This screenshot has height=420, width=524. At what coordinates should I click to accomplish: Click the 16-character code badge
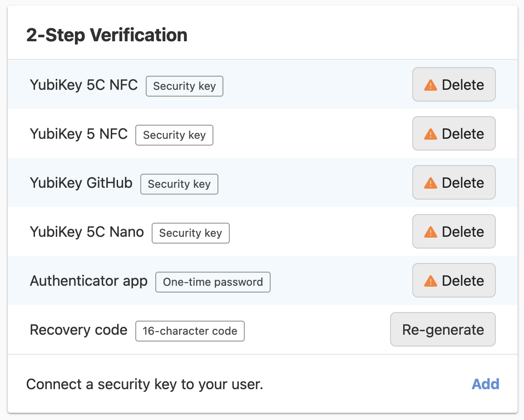click(x=190, y=331)
